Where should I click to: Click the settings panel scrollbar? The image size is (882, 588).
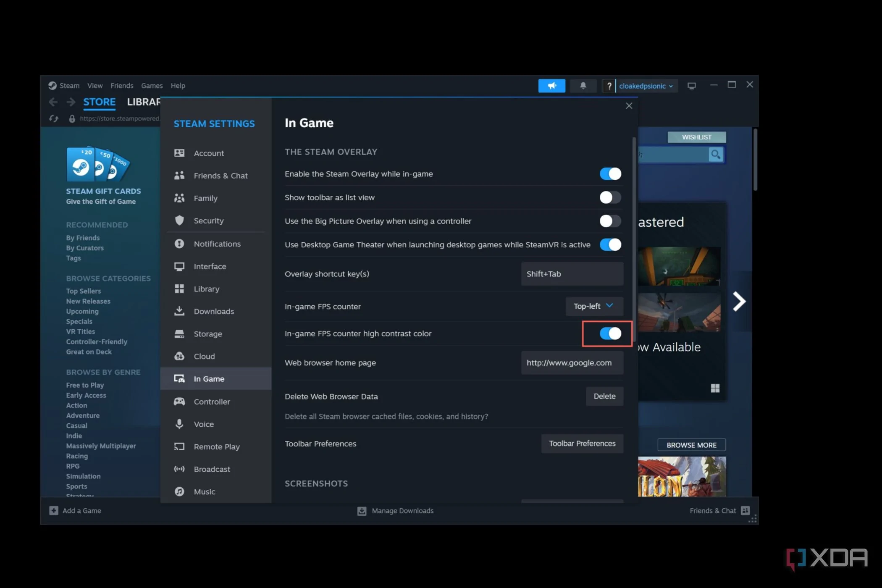pos(634,239)
